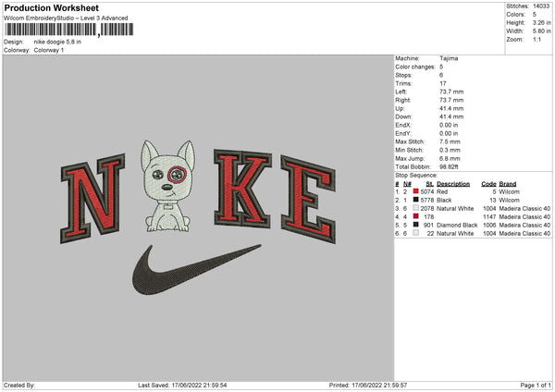Viewport: 555px width, 392px height.
Task: Click the 'EndX:' label
Action: click(403, 125)
